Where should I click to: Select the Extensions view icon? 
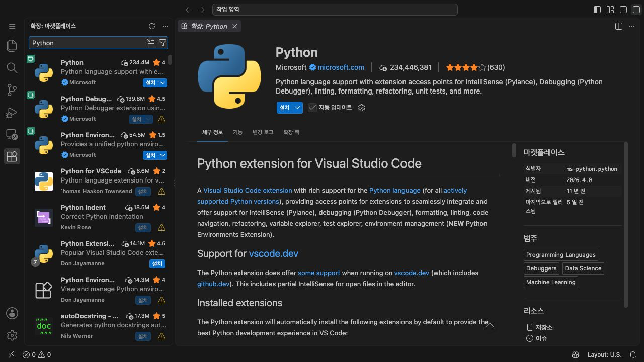tap(12, 156)
